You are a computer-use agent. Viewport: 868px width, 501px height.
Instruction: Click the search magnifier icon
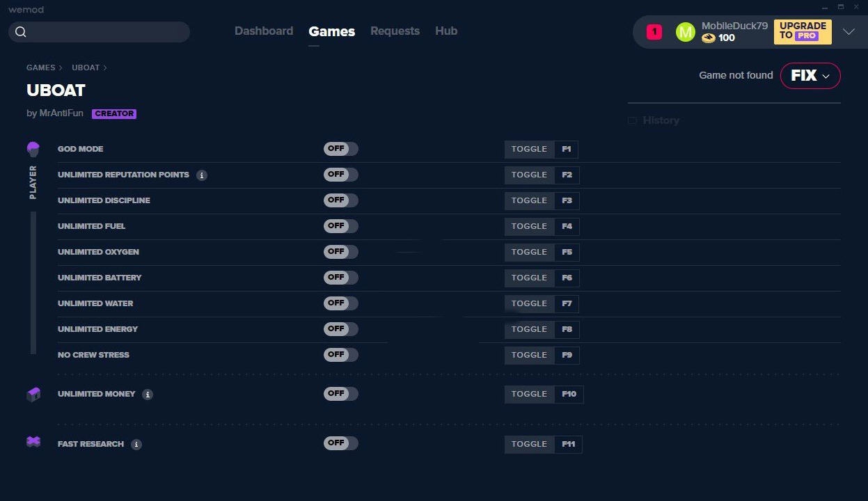click(x=20, y=31)
